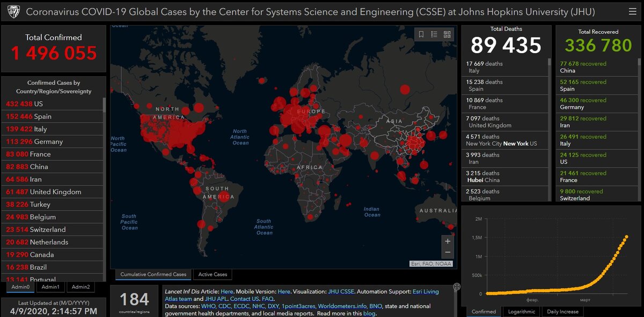
Task: Select Turkey in confirmed cases list
Action: click(52, 204)
